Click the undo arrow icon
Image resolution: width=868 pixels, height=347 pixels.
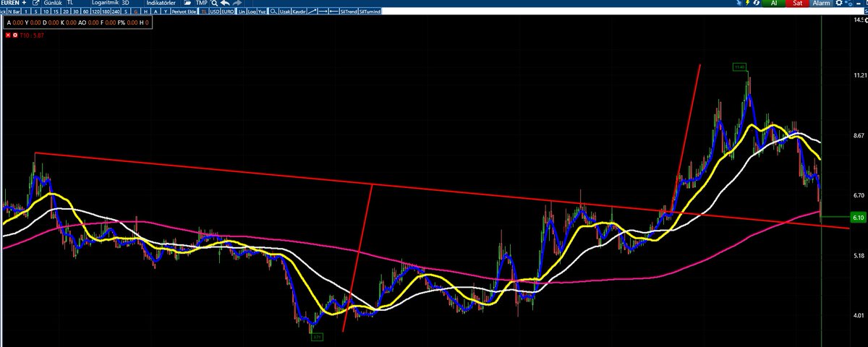click(x=225, y=4)
